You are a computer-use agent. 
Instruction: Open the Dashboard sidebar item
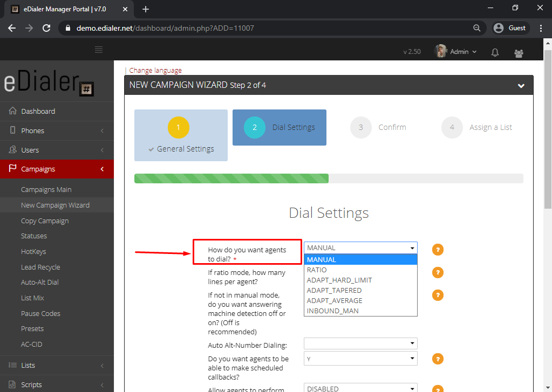(x=38, y=111)
